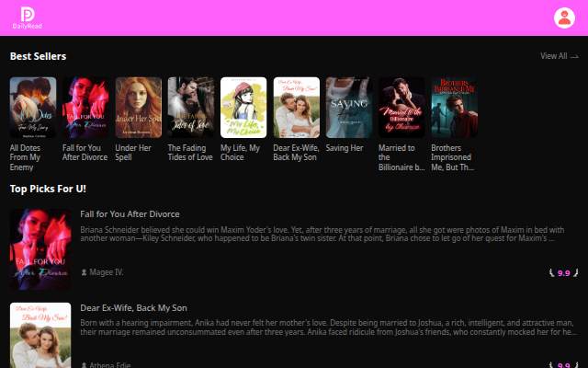Click bestseller title Dear Ex-Wife, Back My Son
This screenshot has width=588, height=368.
pos(296,153)
